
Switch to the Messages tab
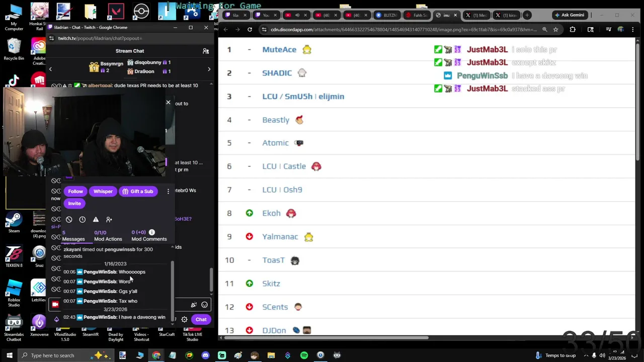pos(73,236)
